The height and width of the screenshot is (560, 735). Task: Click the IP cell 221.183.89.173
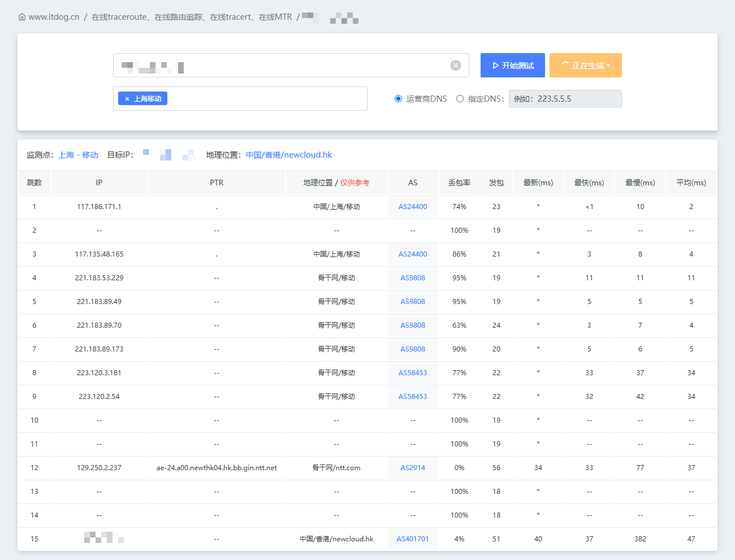coord(99,349)
